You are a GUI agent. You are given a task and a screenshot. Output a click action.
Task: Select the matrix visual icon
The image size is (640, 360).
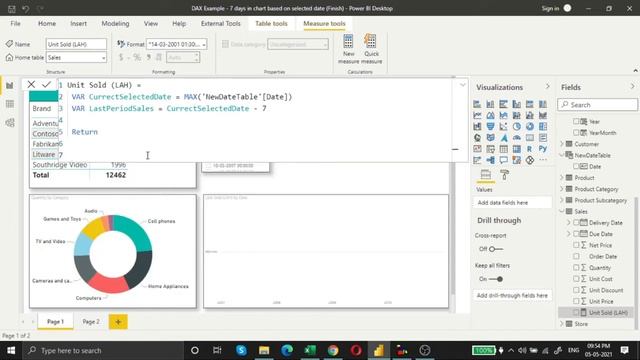[x=517, y=149]
